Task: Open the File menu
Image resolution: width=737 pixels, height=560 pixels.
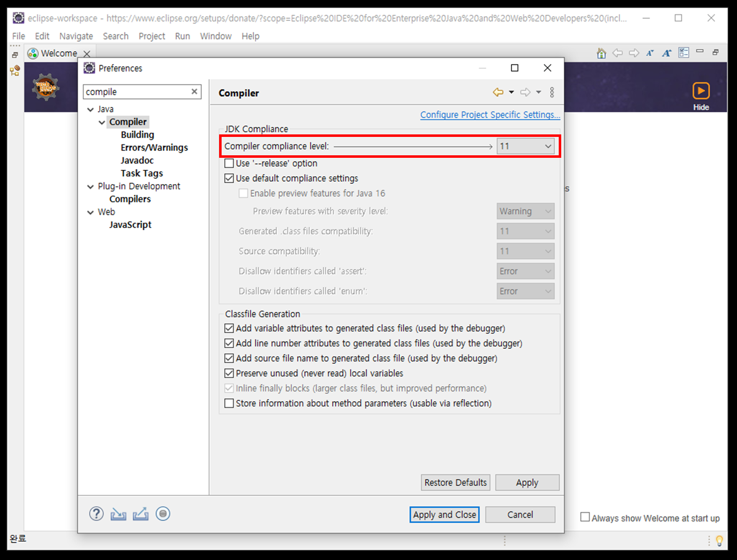Action: pyautogui.click(x=18, y=36)
